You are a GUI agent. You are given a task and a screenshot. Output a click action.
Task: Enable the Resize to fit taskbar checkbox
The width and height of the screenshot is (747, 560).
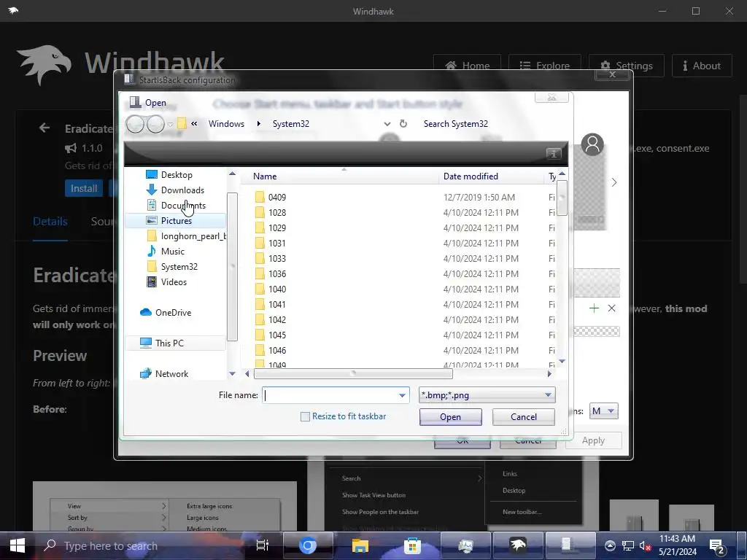[306, 416]
